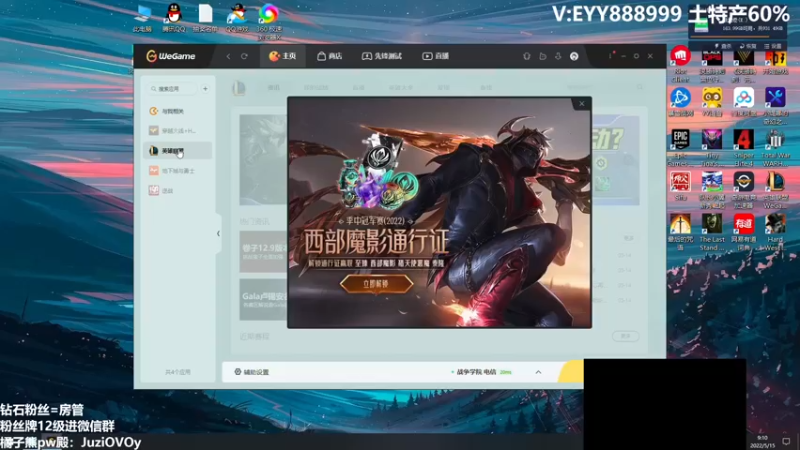Open The Last Stand desktop shortcut

pos(712,232)
